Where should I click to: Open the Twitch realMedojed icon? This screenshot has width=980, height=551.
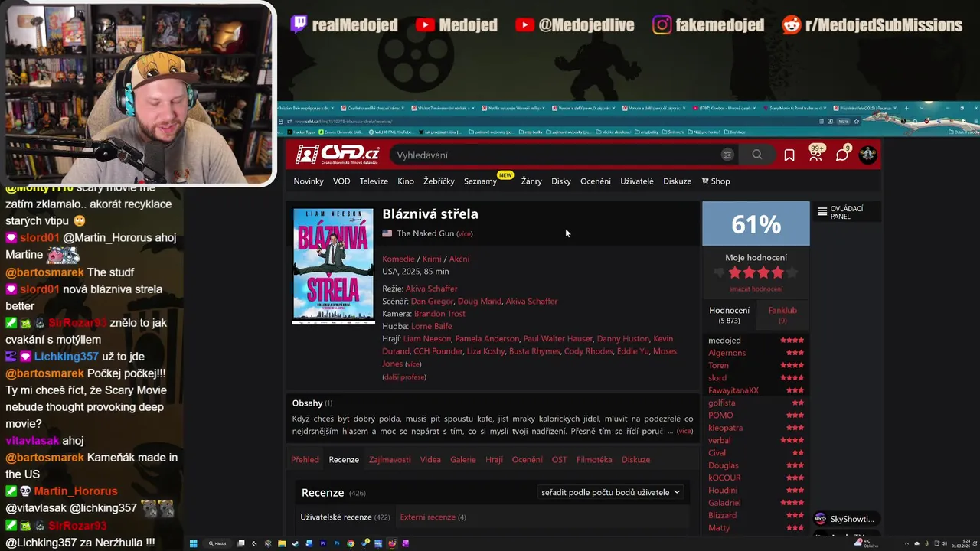(299, 24)
